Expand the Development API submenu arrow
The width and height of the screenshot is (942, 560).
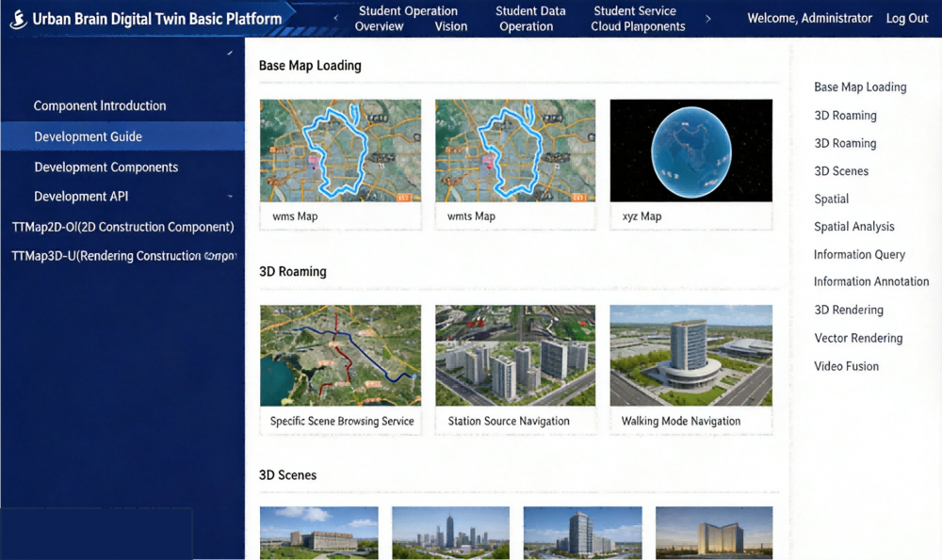tap(230, 197)
